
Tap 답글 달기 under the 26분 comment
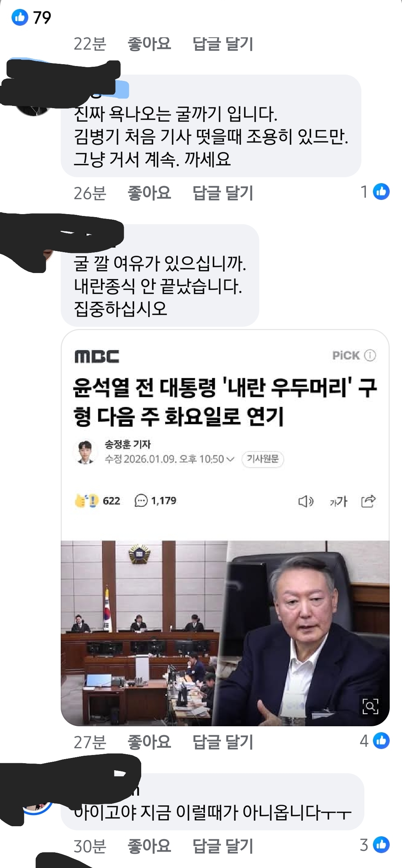tap(223, 193)
